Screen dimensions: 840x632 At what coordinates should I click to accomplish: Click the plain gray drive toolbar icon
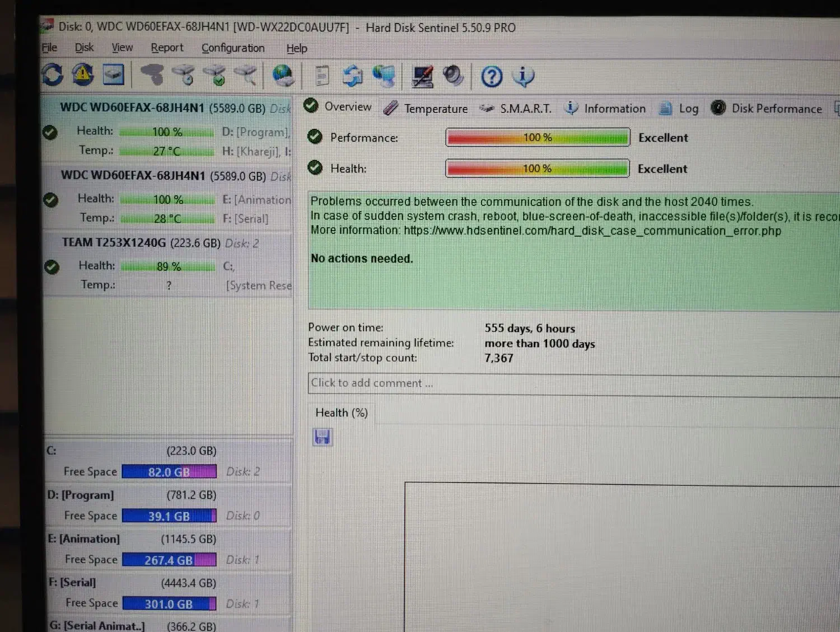point(151,74)
